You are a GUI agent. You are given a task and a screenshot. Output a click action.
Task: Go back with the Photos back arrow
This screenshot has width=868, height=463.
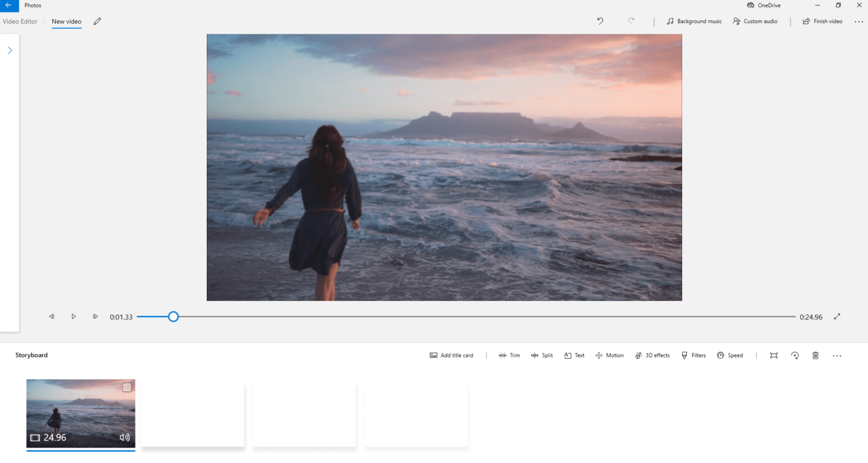click(9, 6)
